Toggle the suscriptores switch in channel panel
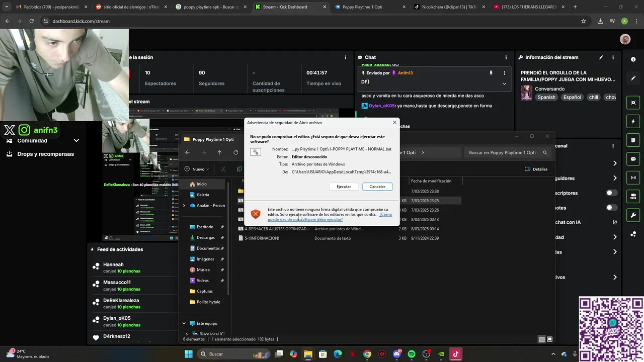 tap(612, 193)
